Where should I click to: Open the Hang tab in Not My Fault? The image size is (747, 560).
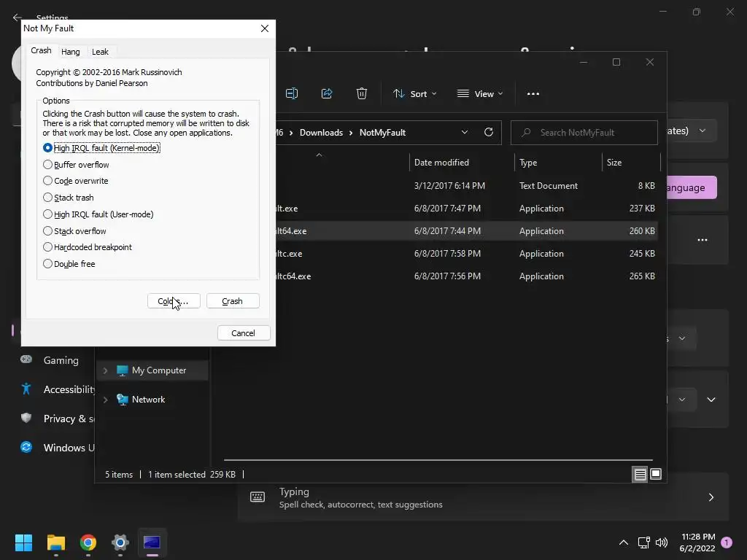[x=71, y=52]
